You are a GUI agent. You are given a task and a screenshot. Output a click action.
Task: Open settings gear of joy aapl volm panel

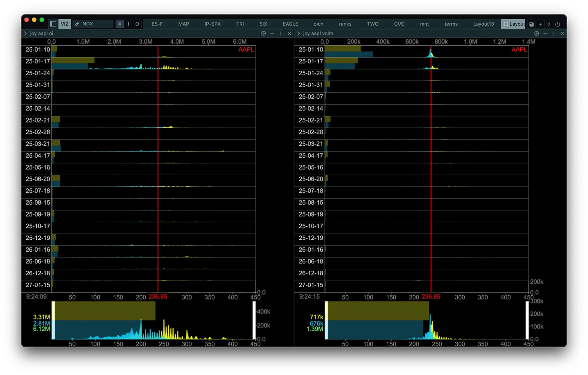click(x=537, y=33)
